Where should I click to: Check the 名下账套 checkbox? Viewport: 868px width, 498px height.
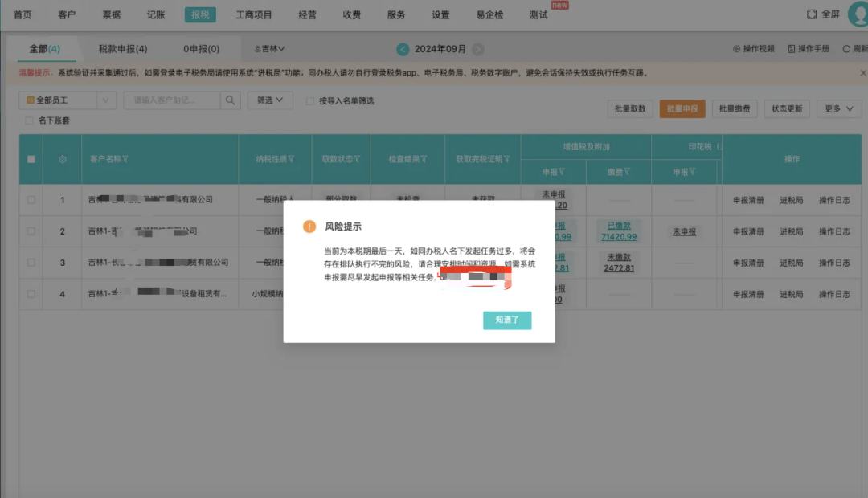tap(30, 120)
